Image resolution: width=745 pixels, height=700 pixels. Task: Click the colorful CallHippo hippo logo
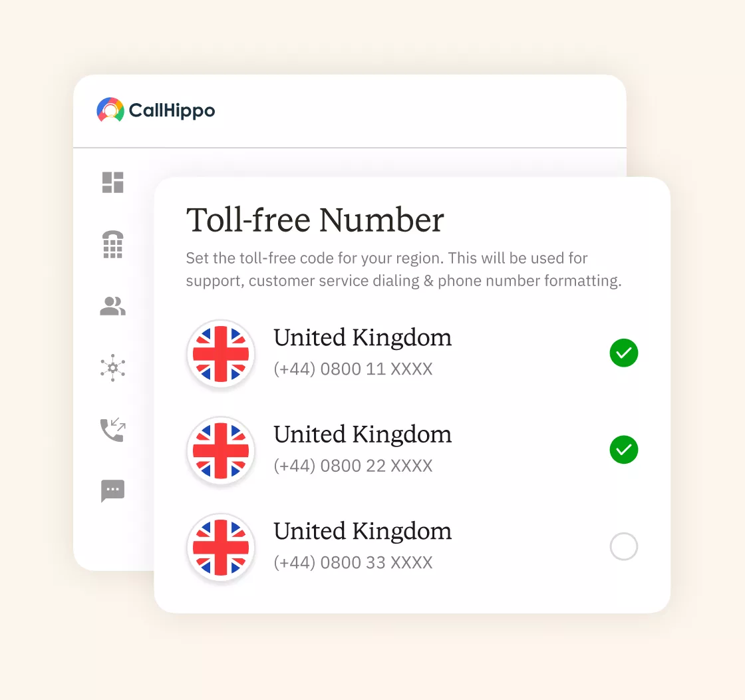click(110, 110)
